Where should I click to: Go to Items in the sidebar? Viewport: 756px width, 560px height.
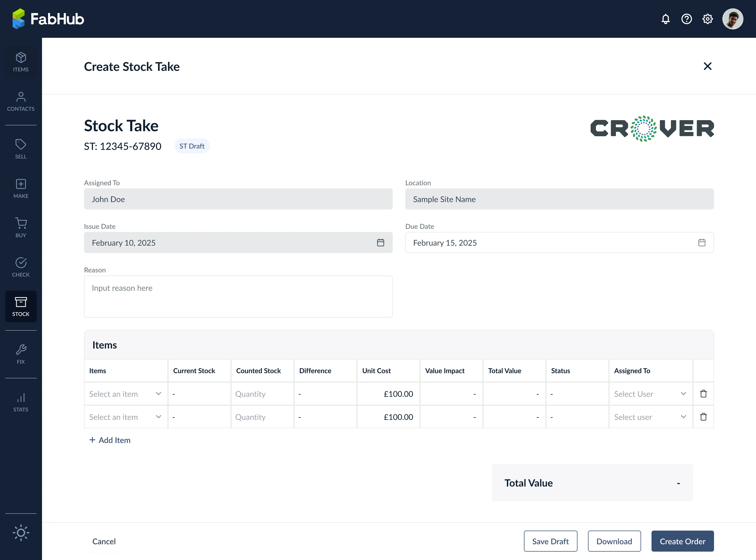coord(21,62)
